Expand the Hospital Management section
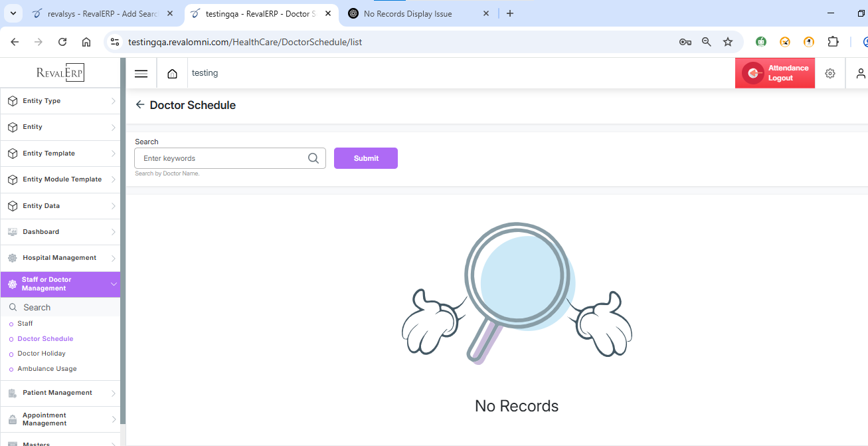Viewport: 868px width, 446px height. click(x=60, y=258)
